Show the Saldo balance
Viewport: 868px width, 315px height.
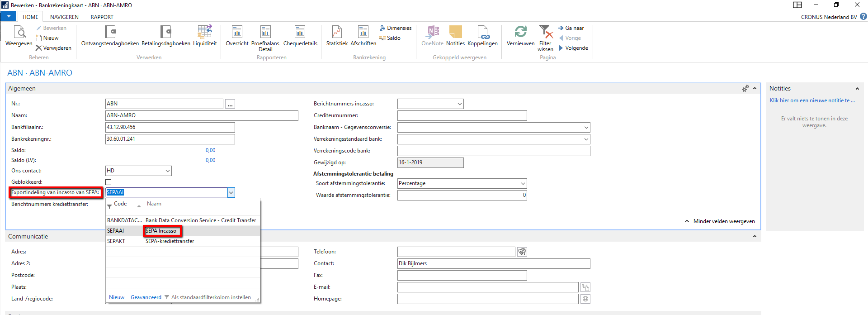pyautogui.click(x=390, y=38)
